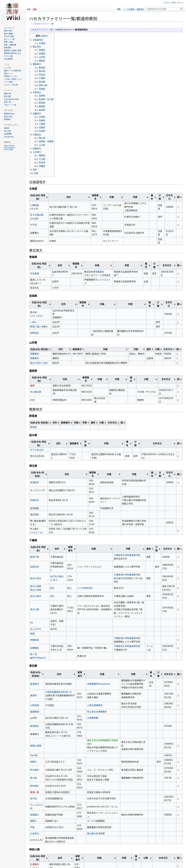Open メインページ in sidebar

(x=9, y=28)
